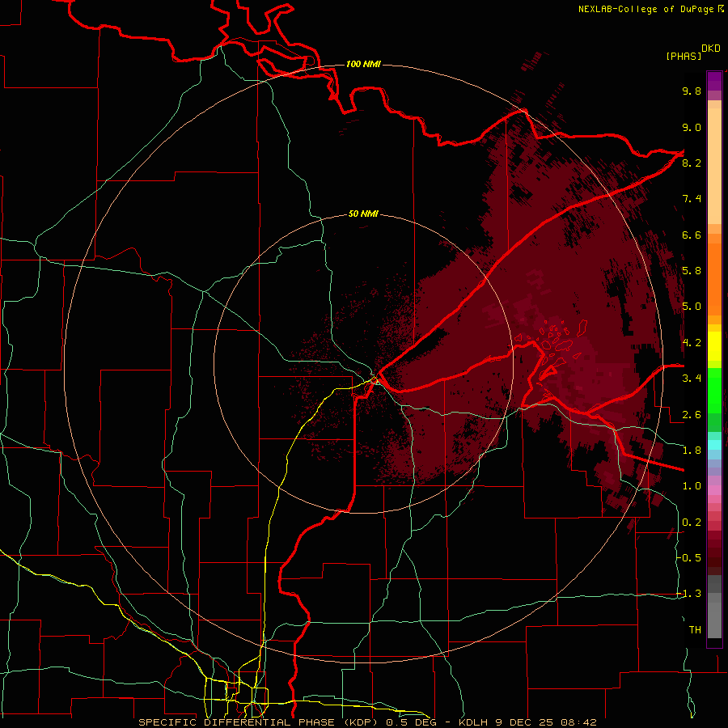Pick the cyan segment of the color bar
Image resolution: width=728 pixels, height=728 pixels.
(714, 445)
